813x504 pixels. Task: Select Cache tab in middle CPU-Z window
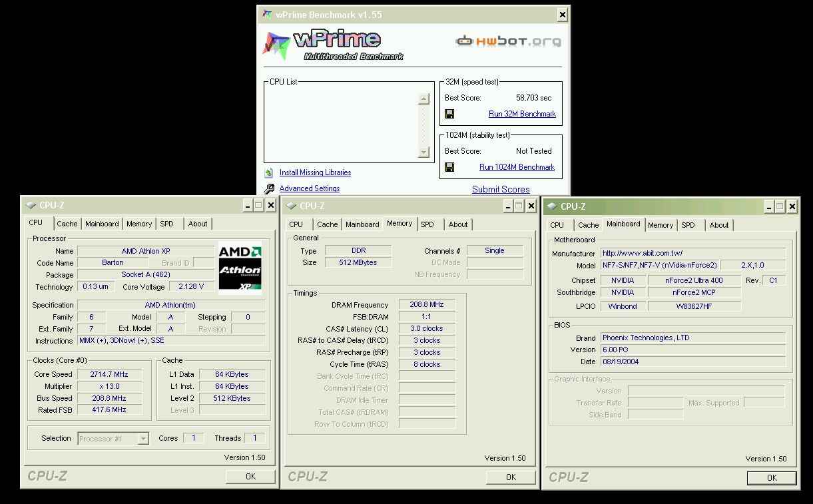pyautogui.click(x=327, y=224)
